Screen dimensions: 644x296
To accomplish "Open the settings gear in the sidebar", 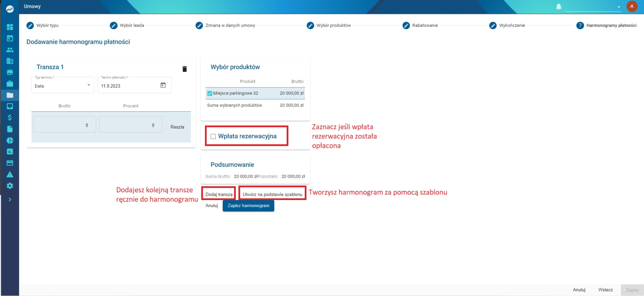I will [x=10, y=186].
